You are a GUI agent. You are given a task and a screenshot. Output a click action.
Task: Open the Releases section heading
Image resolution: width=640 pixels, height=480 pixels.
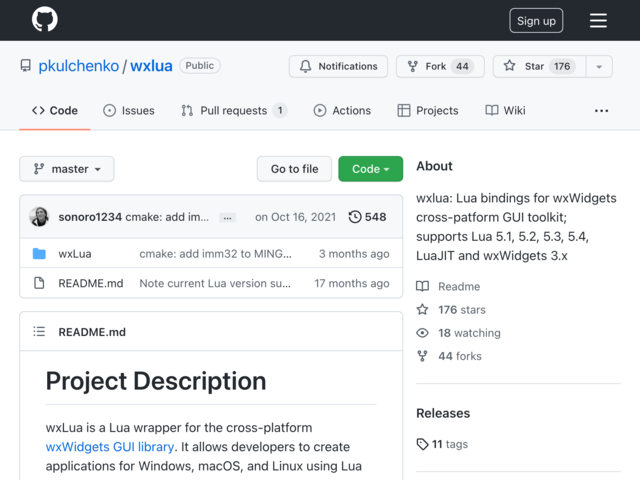443,413
